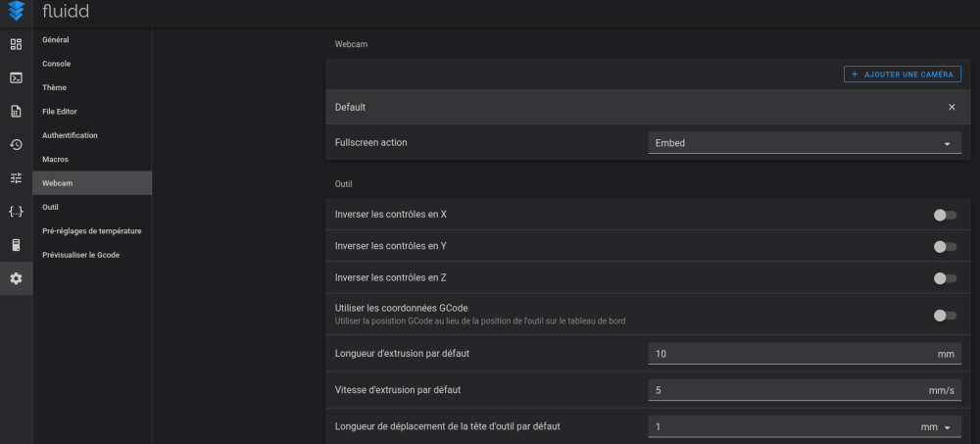
Task: Open the configuration braces icon
Action: 17,212
